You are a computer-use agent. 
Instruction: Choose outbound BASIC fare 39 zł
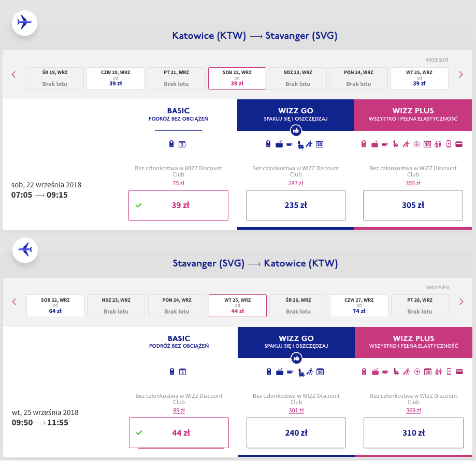179,205
